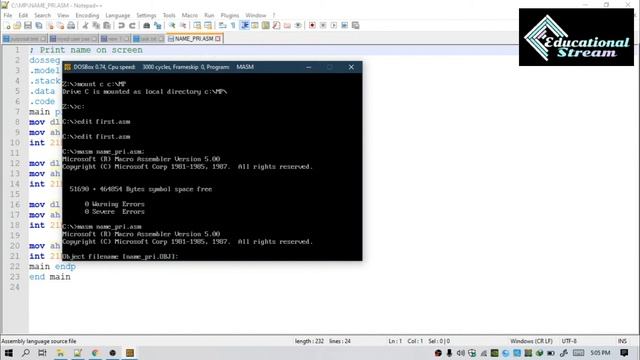Viewport: 640px width, 360px height.
Task: Save the recorded macro toolbar icon
Action: click(x=356, y=25)
